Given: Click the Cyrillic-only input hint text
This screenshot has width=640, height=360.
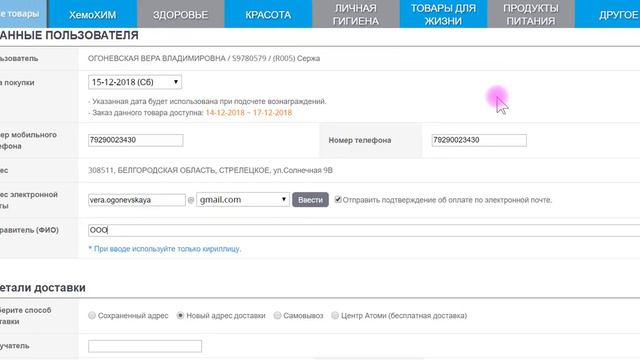Looking at the screenshot, I should click(165, 249).
